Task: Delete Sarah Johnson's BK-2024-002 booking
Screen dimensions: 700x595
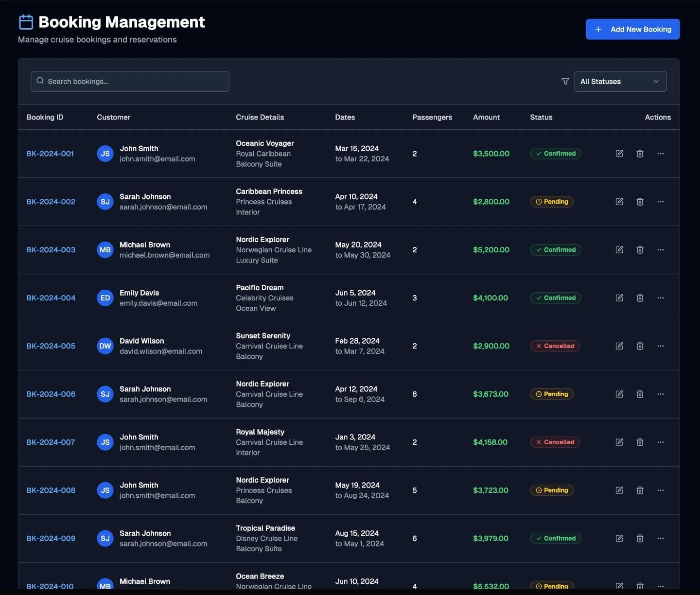Action: coord(640,201)
